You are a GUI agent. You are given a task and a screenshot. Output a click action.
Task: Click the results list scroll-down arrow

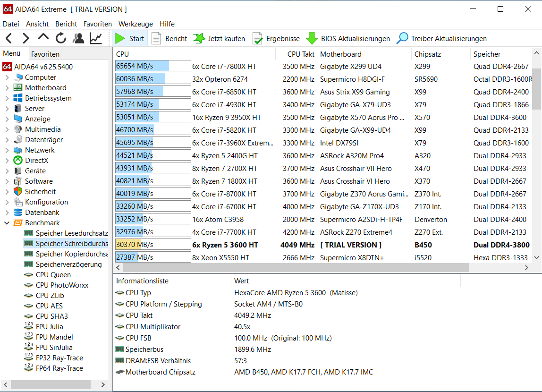(536, 257)
